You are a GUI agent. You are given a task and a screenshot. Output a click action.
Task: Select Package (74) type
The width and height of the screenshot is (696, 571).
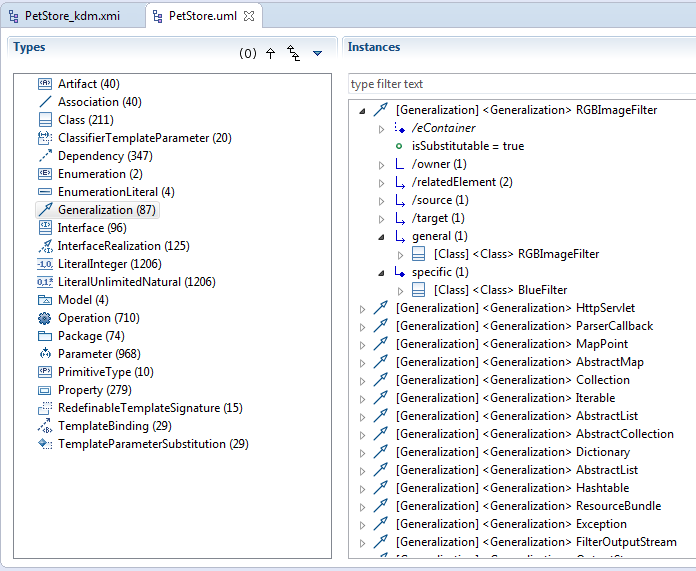click(x=91, y=336)
